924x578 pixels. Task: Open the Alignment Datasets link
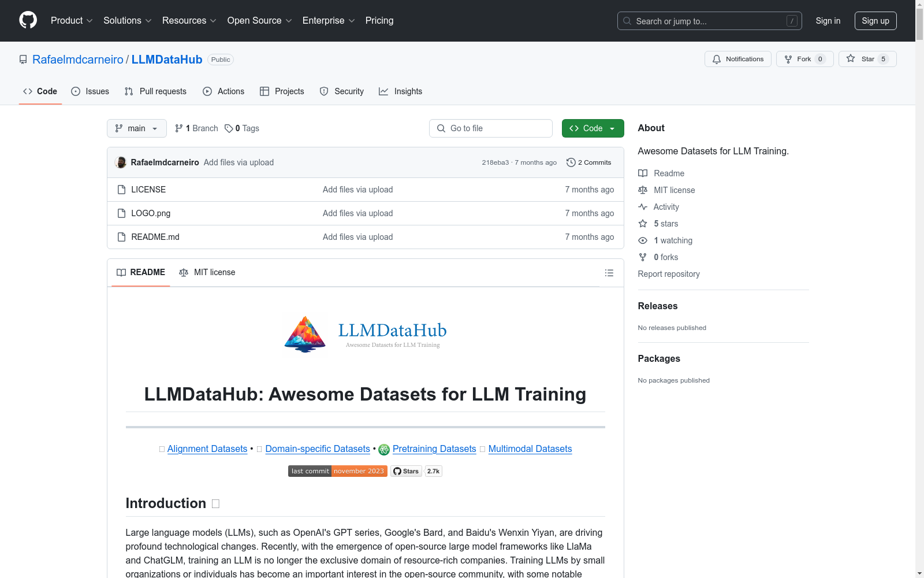(207, 449)
